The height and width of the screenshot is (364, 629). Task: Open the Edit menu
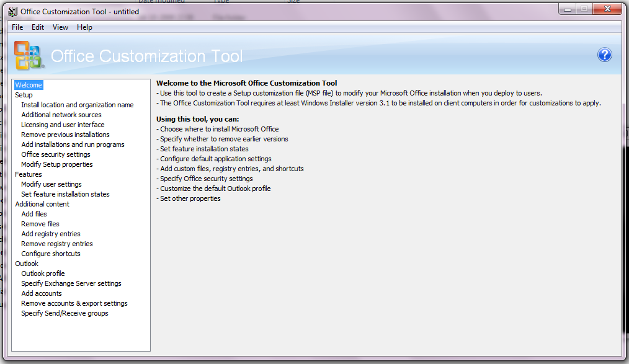tap(38, 27)
